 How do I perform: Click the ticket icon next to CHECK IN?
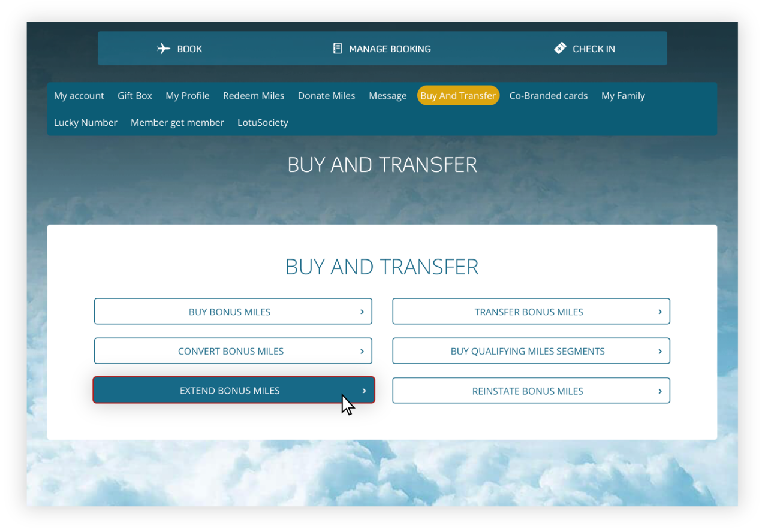coord(560,48)
